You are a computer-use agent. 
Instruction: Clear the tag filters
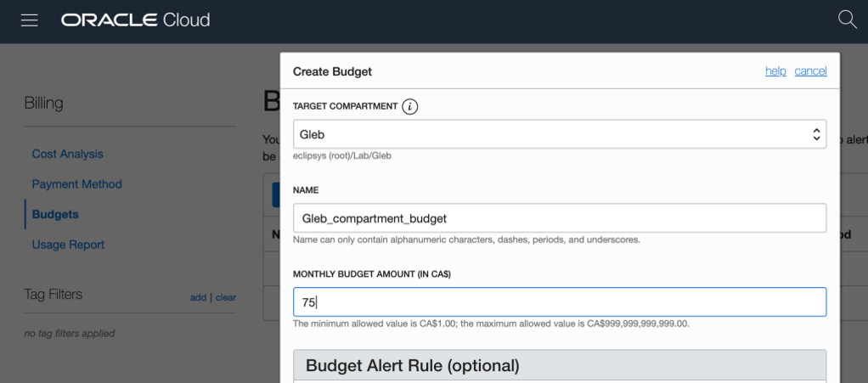tap(226, 297)
